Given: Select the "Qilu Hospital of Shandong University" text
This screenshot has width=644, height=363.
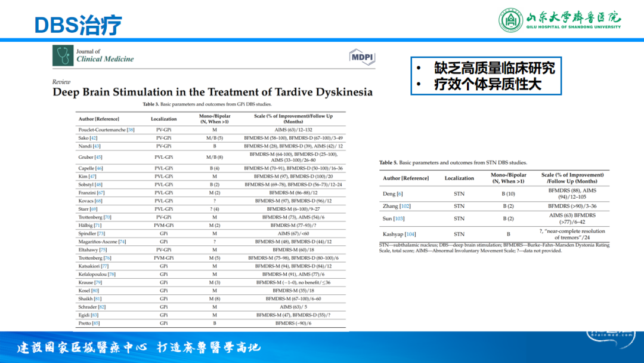Looking at the screenshot, I should pyautogui.click(x=574, y=27).
